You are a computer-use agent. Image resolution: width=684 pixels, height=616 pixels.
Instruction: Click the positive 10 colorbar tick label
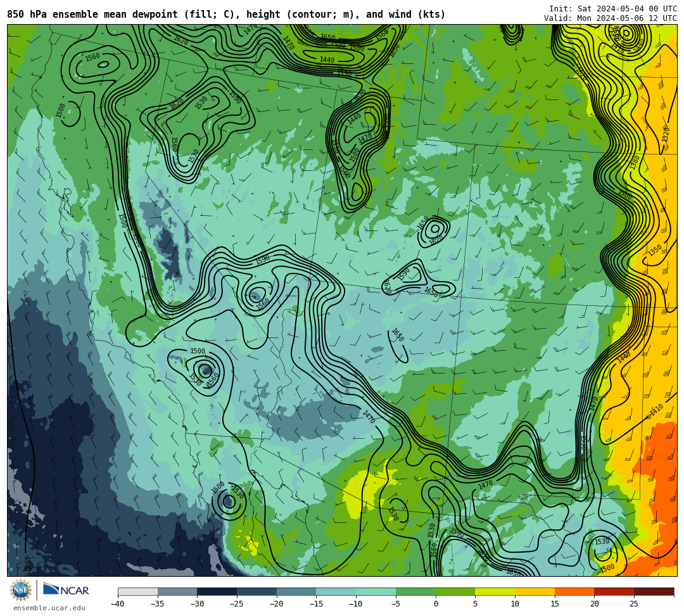pyautogui.click(x=515, y=604)
